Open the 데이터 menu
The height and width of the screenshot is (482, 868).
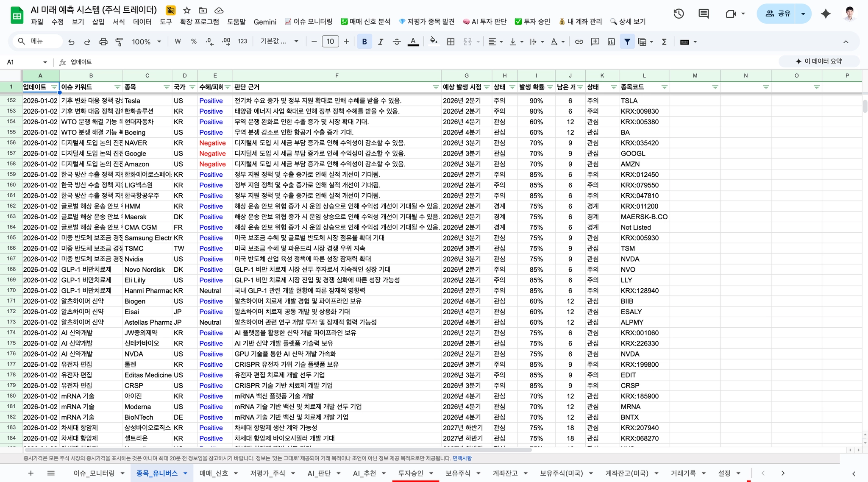pyautogui.click(x=142, y=22)
